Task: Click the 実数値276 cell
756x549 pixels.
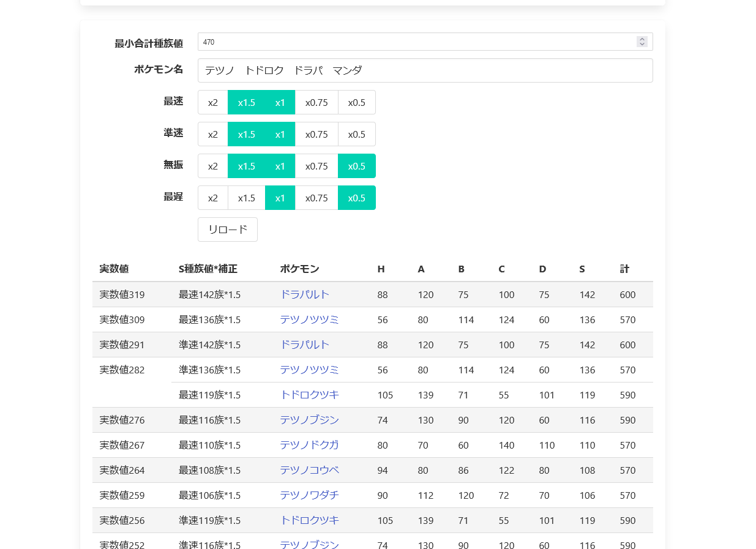Action: click(132, 420)
